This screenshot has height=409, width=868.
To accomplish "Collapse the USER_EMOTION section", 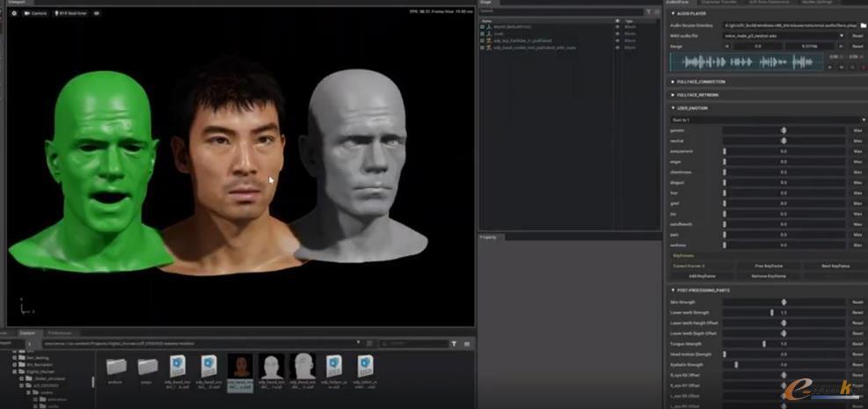I will (673, 108).
